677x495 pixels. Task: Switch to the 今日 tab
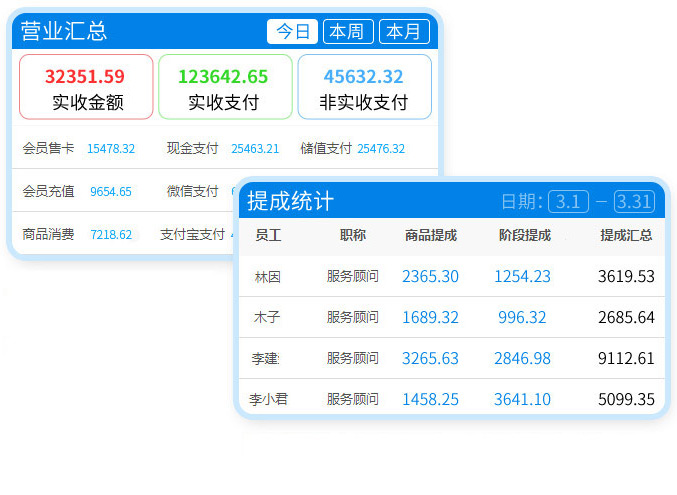(x=292, y=32)
